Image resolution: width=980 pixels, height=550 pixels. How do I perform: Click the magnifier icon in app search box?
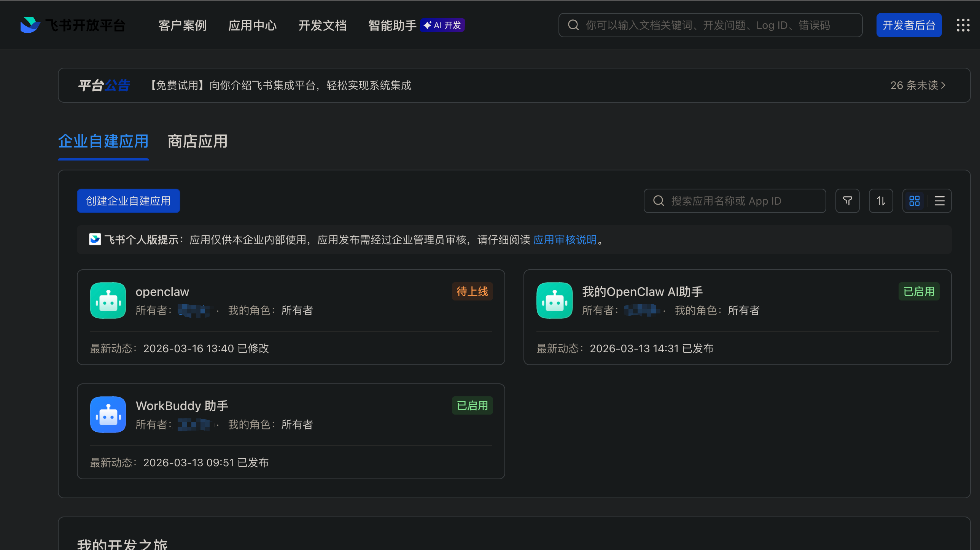[x=659, y=201]
